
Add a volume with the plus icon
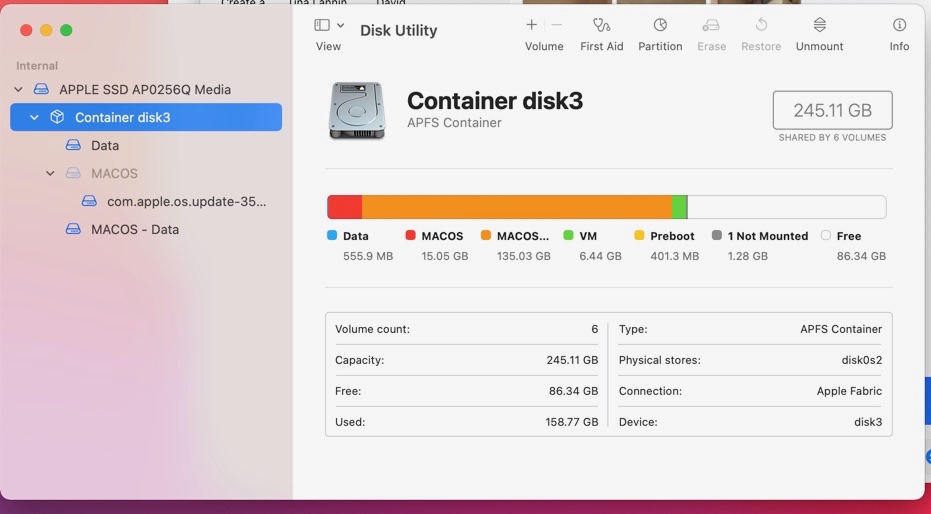click(x=531, y=24)
